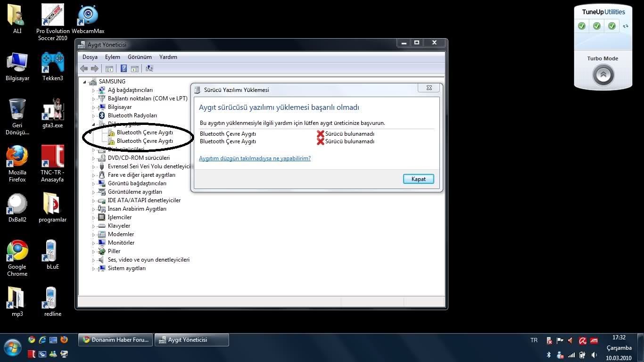Select the TNC-TR Anasayfa desktop shortcut
Viewport: 644px width, 362px height.
tap(53, 164)
